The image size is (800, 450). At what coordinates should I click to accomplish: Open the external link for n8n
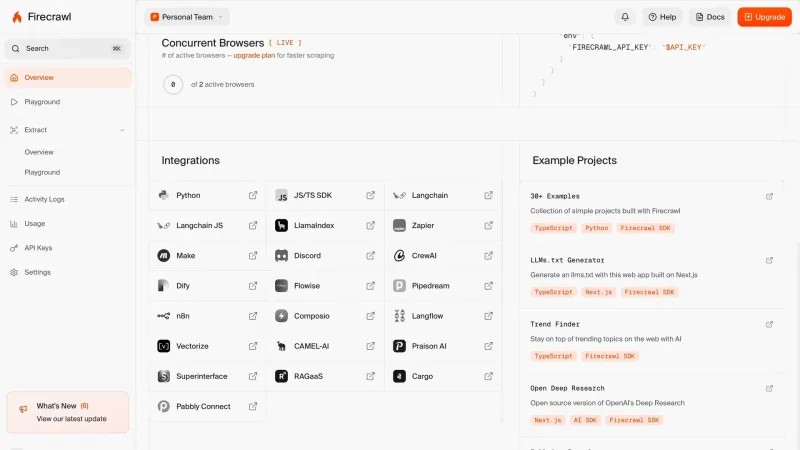253,316
